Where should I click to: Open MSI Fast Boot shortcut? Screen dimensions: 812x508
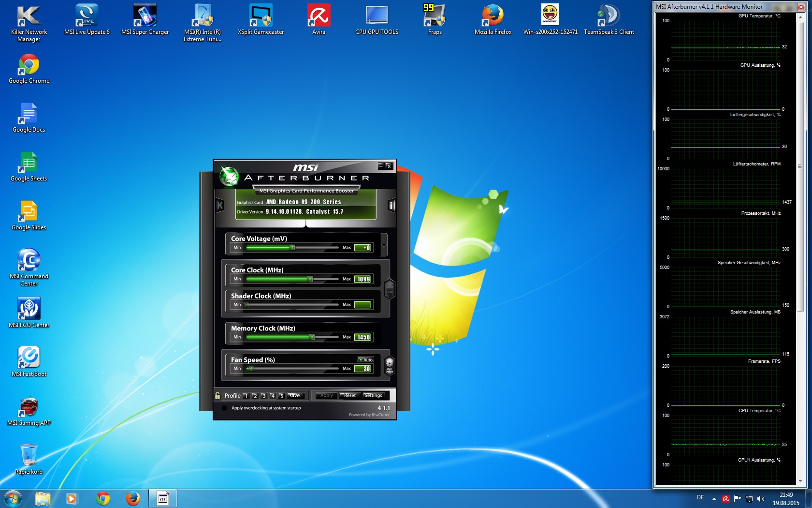[29, 362]
